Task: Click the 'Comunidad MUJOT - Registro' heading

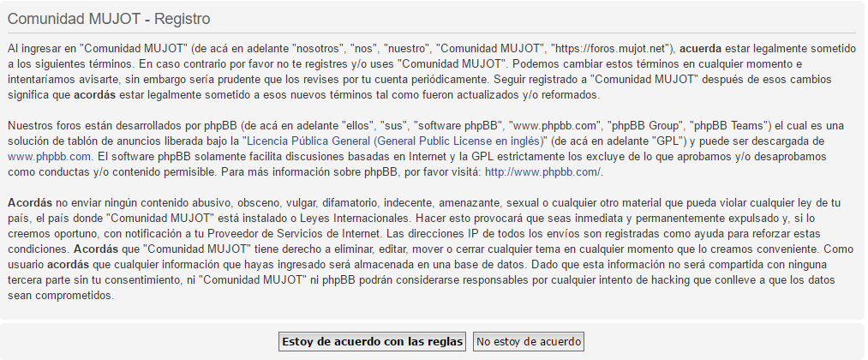Action: 109,17
